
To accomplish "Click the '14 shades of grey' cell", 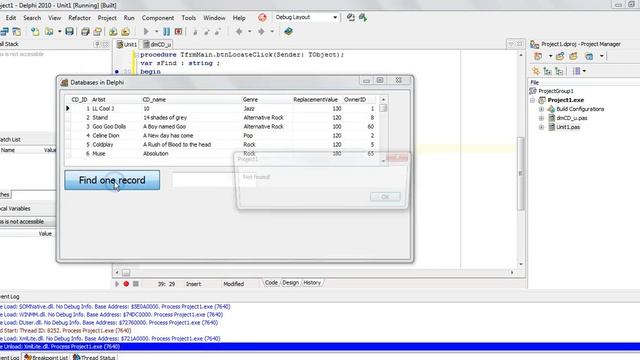I will pos(165,118).
